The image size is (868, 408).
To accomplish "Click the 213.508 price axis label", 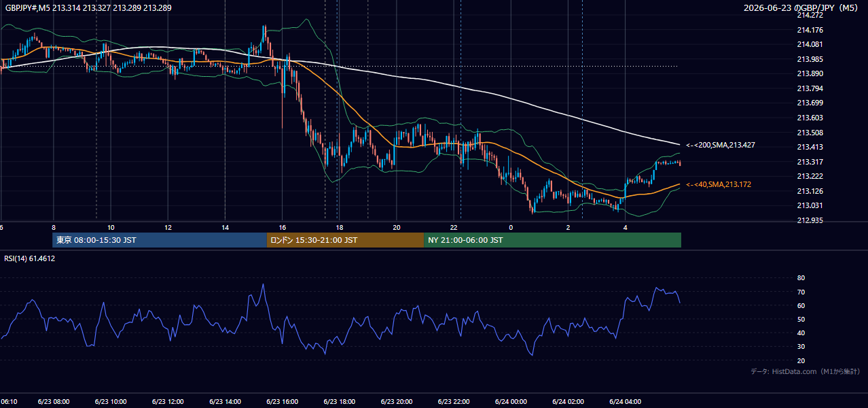I will [810, 133].
